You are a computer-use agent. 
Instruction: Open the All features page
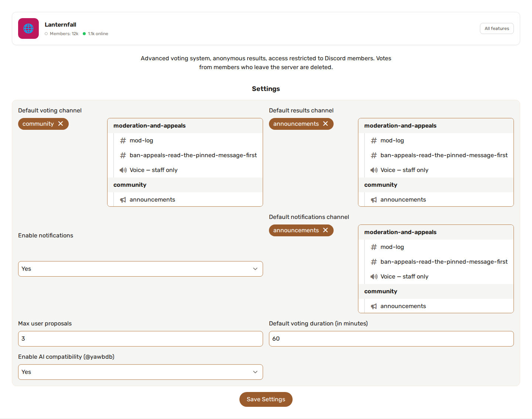tap(497, 28)
